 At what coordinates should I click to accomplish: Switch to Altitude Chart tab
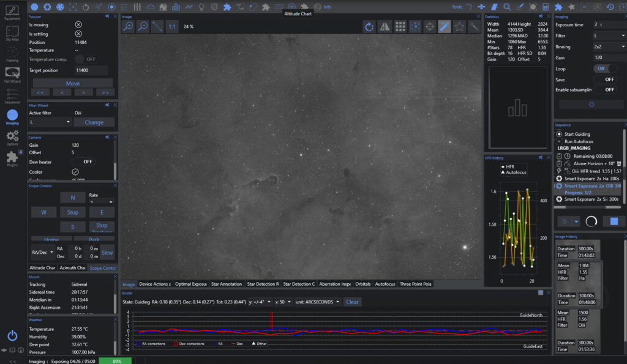pyautogui.click(x=42, y=268)
